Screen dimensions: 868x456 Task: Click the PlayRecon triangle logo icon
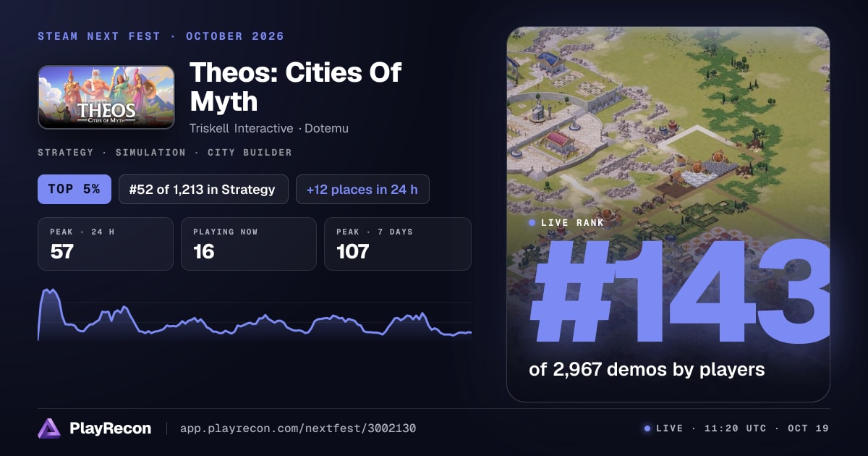coord(49,428)
